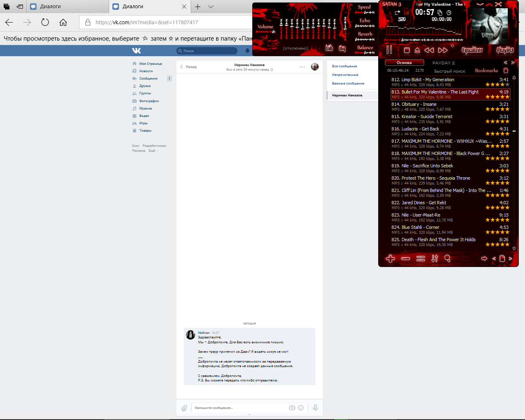Record voice message microphone icon
This screenshot has width=525, height=420.
315,408
